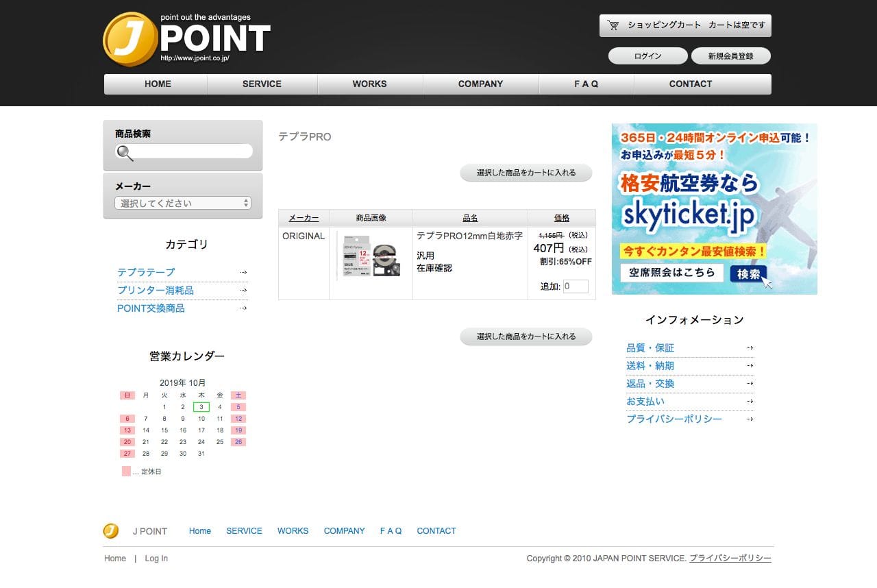877x588 pixels.
Task: Click 選択した商品をカートに入れる above the table
Action: 526,173
